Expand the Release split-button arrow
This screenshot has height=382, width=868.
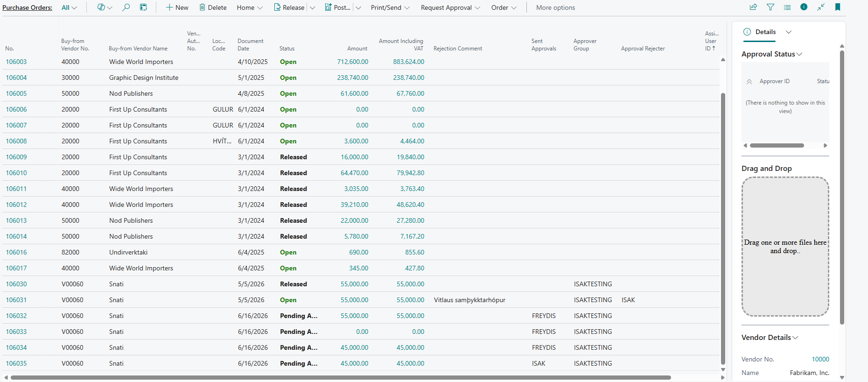point(313,7)
